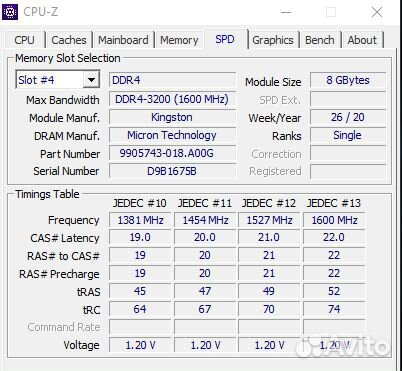
Task: Click the JEDEC #12 column header
Action: pos(269,203)
